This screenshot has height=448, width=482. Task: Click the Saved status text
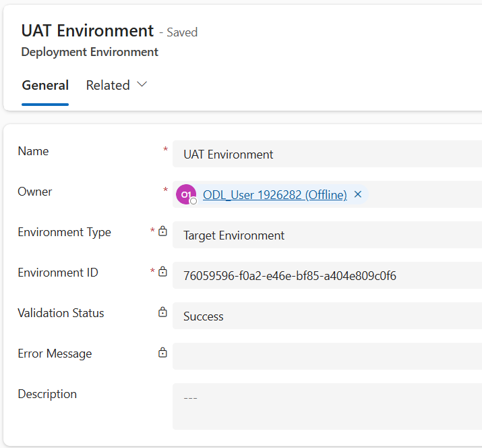tap(182, 32)
